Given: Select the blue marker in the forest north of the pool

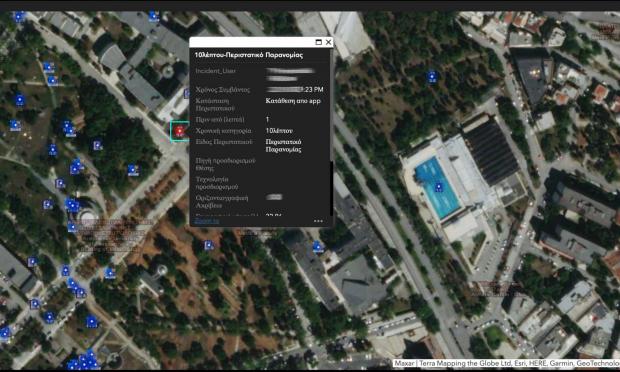Looking at the screenshot, I should (432, 77).
